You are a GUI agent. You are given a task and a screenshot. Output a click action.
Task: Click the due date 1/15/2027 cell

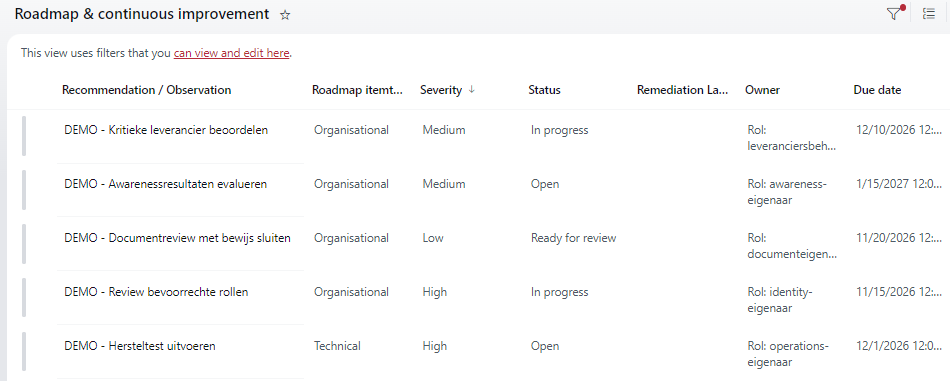900,184
